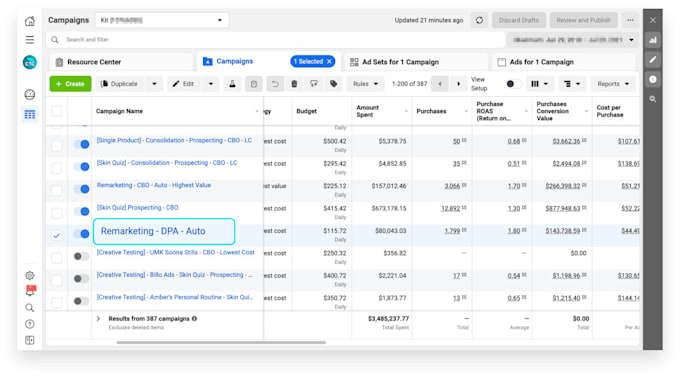This screenshot has width=680, height=376.
Task: Check the Skin Quiz Prospecting - CBO checkbox
Action: tap(56, 213)
